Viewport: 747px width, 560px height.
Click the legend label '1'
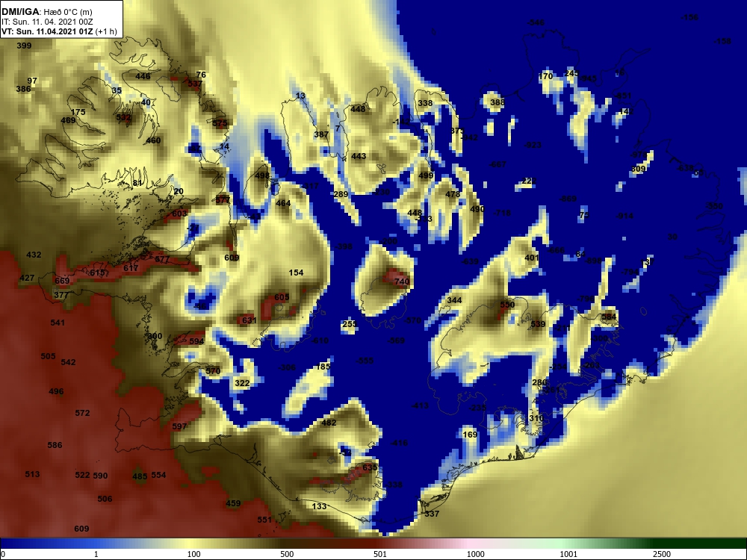pos(96,554)
